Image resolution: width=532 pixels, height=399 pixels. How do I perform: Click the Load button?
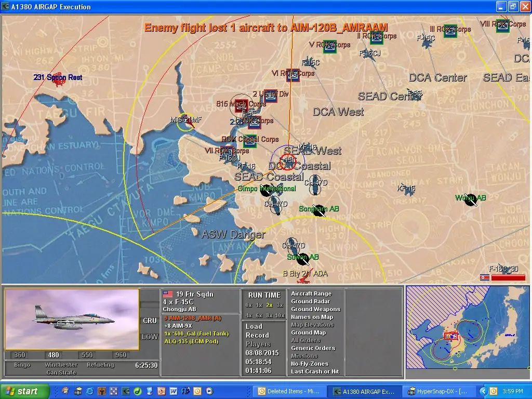tap(254, 326)
